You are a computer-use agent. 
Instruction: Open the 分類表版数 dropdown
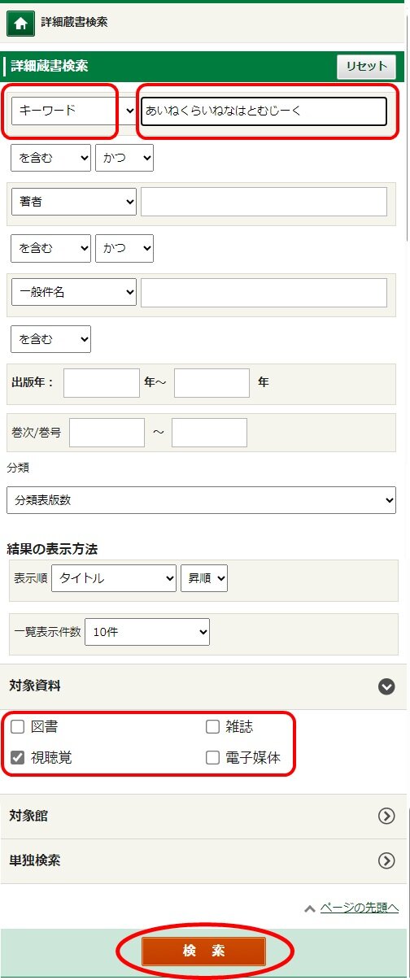(201, 499)
